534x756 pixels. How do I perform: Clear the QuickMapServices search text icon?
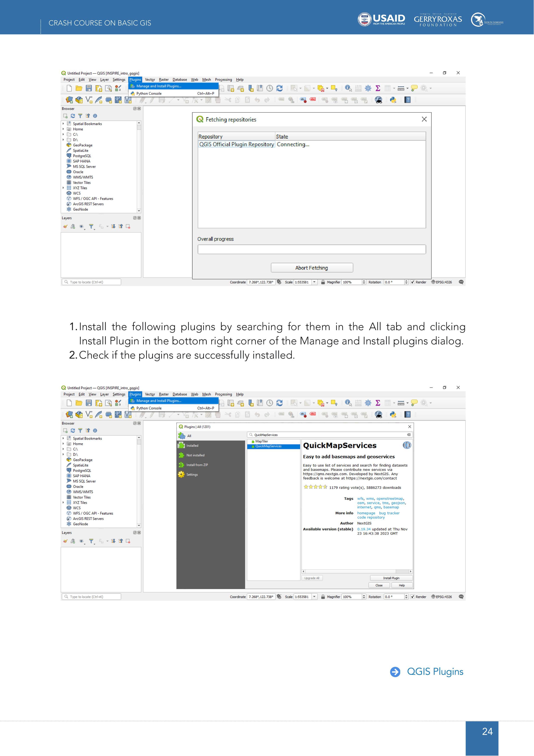(x=409, y=435)
